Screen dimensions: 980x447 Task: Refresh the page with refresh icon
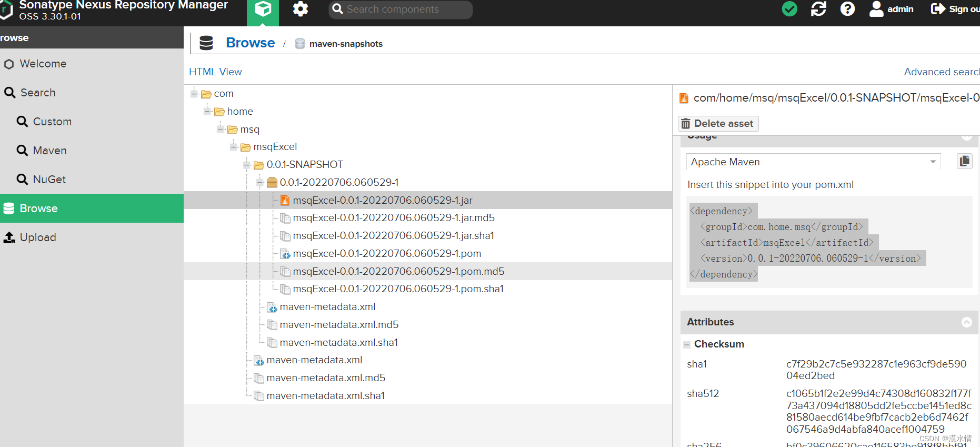(x=818, y=9)
